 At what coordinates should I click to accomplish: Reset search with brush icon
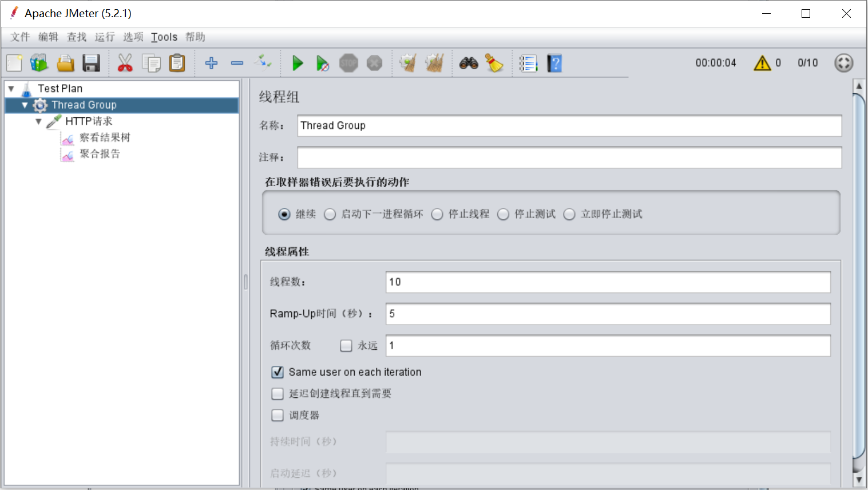[x=494, y=63]
